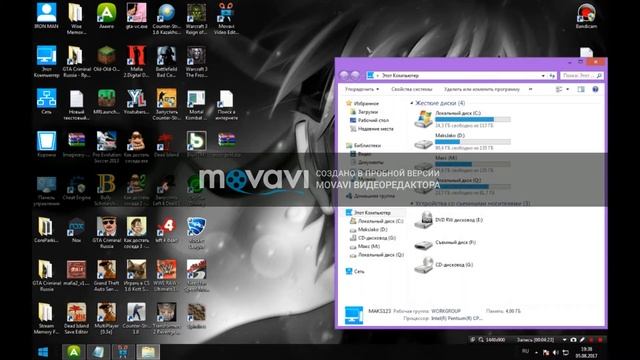Open the view options dropdown arrow
Image resolution: width=640 pixels, height=360 pixels.
[x=568, y=89]
